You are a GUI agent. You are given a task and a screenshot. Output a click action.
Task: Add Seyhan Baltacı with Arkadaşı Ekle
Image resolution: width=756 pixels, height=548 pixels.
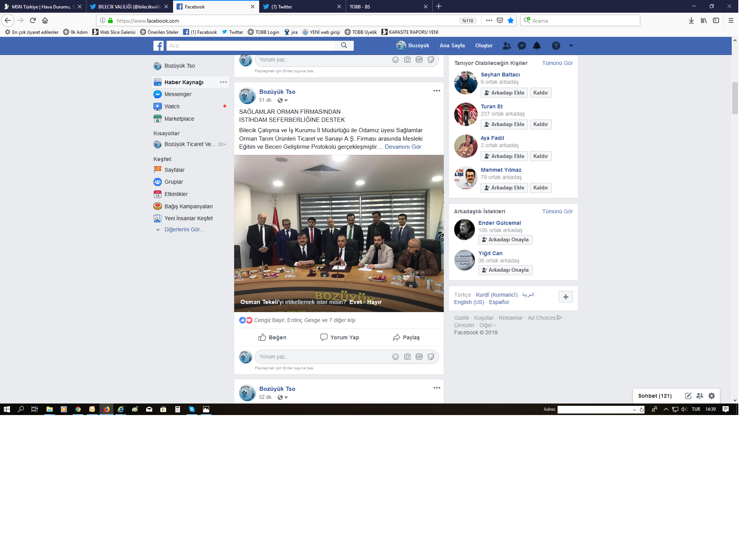(x=504, y=93)
